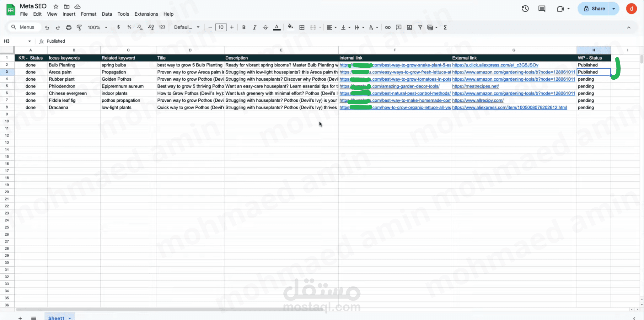The width and height of the screenshot is (644, 320).
Task: Open the Insert menu
Action: click(69, 14)
